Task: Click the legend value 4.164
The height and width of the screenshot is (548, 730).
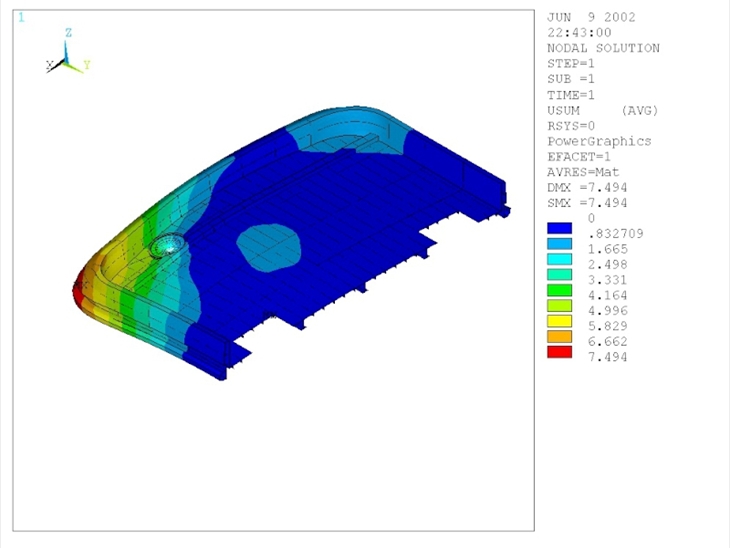Action: point(608,295)
